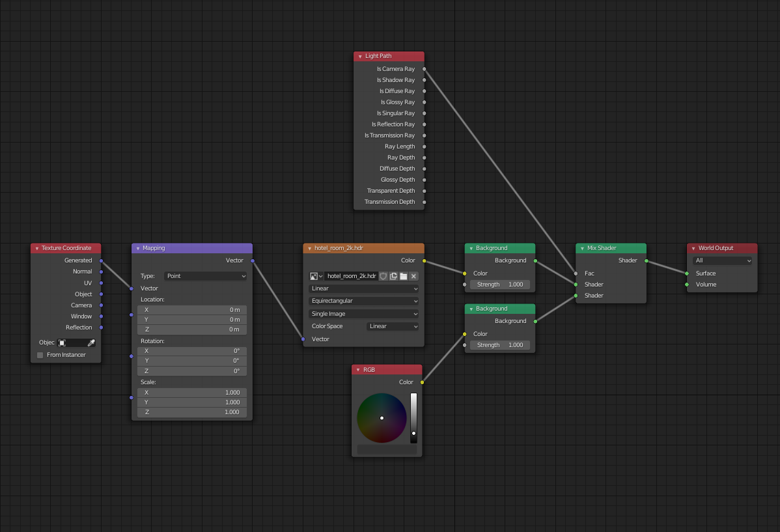
Task: Click Strength slider of the RGB-fed Background node
Action: pos(500,345)
